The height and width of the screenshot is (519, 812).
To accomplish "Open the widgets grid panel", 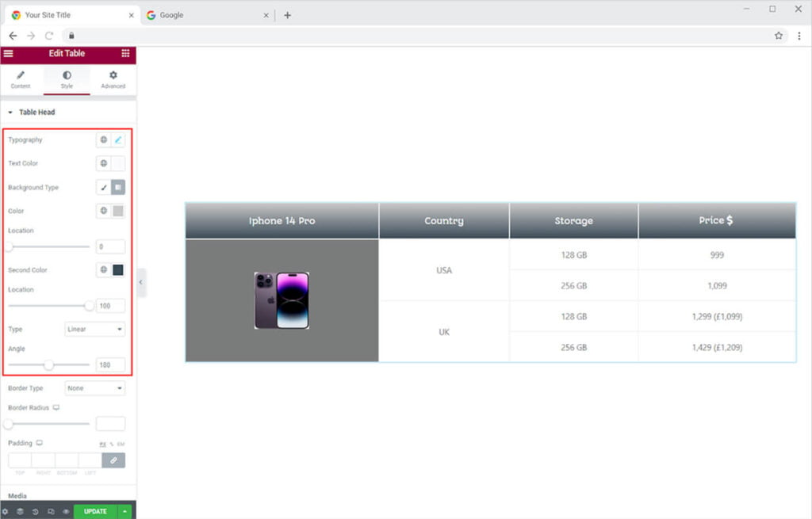I will 125,54.
